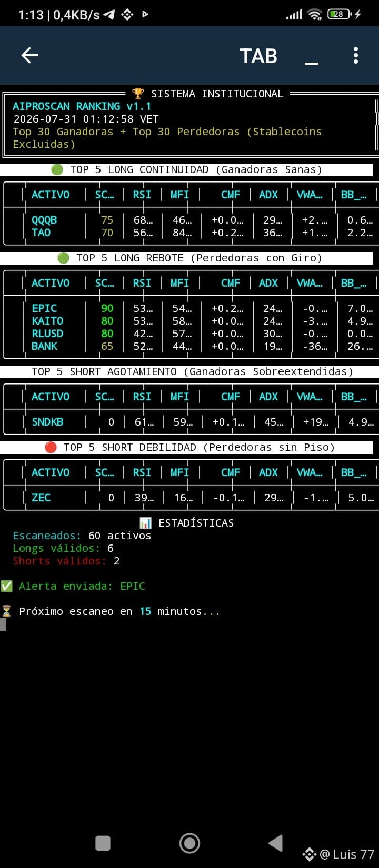Screen dimensions: 379x868
Task: Tap the terminal cursor block
Action: click(3, 624)
